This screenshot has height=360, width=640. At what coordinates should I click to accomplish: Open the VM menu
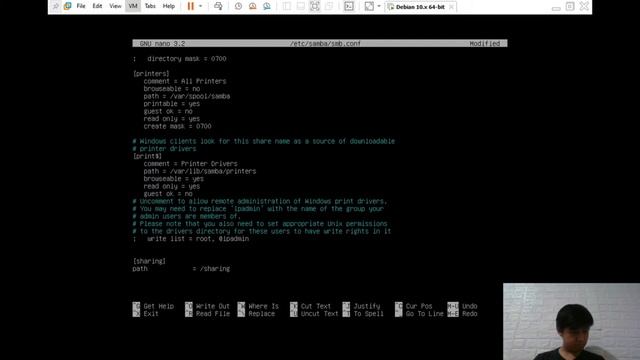tap(133, 6)
